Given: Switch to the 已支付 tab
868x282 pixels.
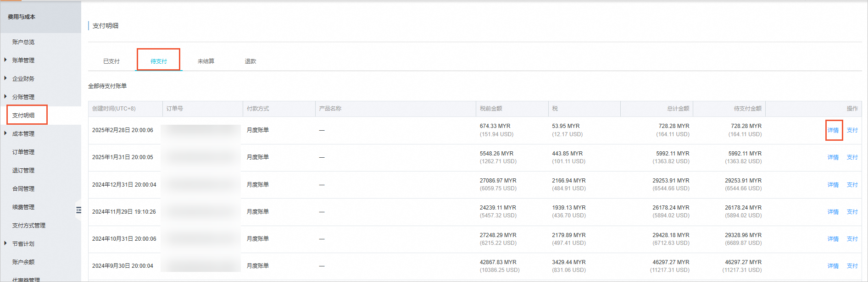Looking at the screenshot, I should pos(111,61).
